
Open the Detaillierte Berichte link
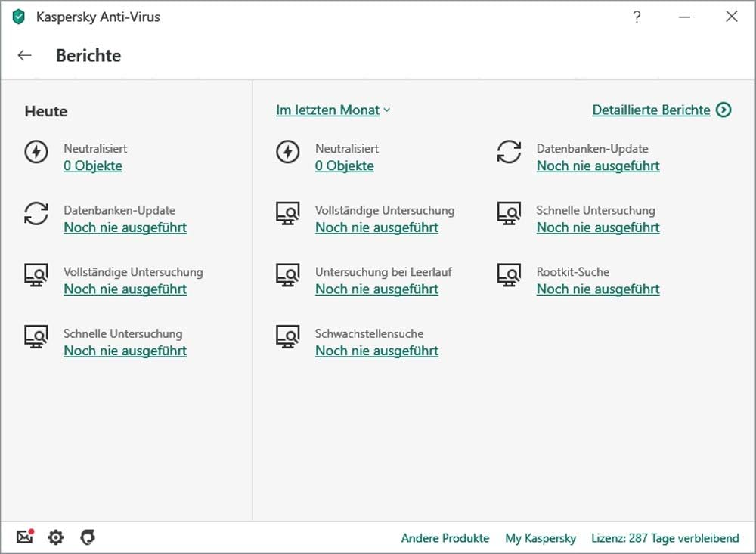(651, 110)
